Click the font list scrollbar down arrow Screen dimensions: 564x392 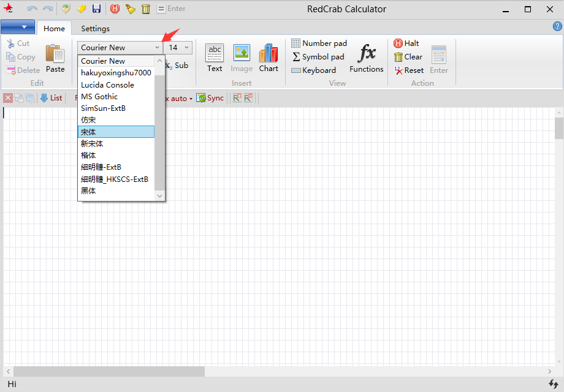pos(160,196)
